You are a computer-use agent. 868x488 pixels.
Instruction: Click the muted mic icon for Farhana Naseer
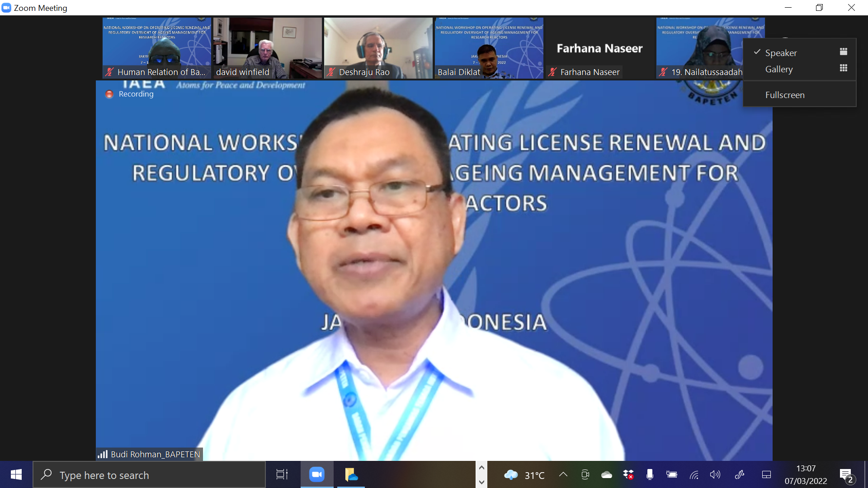tap(552, 72)
